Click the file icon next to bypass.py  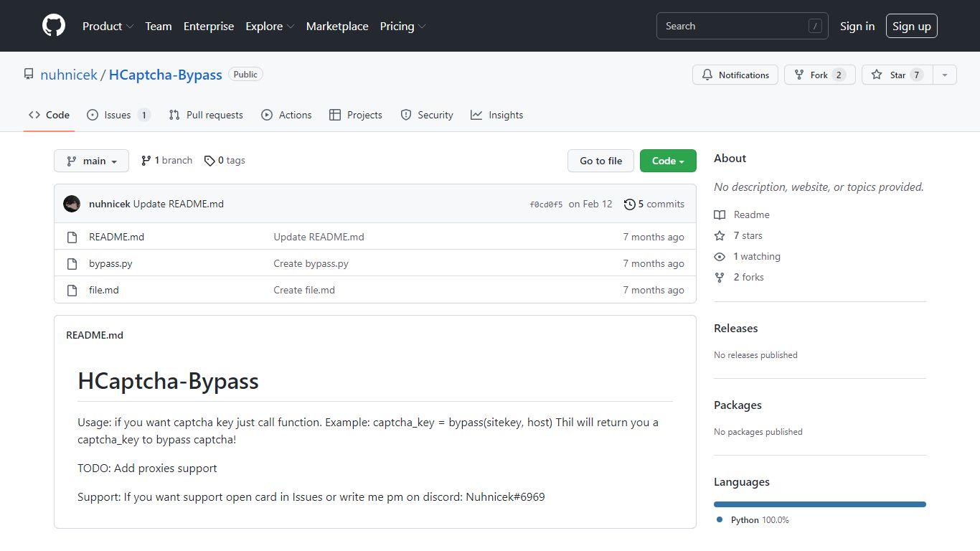point(72,263)
